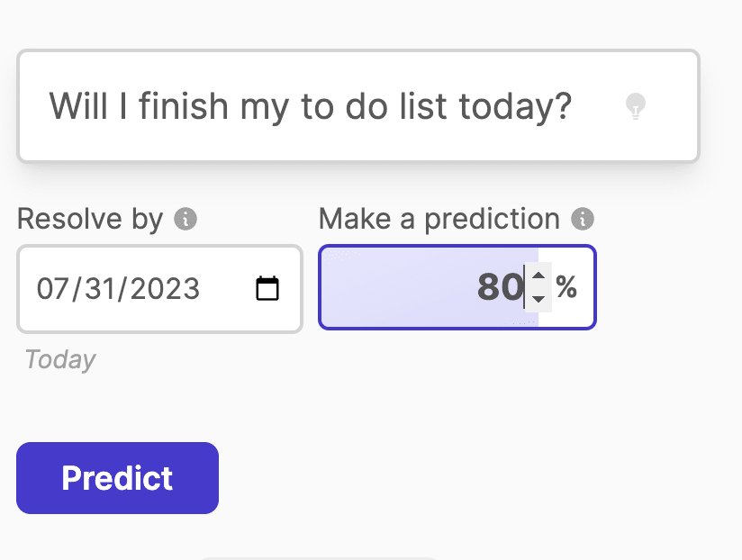
Task: Click the question text 'Will I finish my to do list today?'
Action: tap(310, 106)
